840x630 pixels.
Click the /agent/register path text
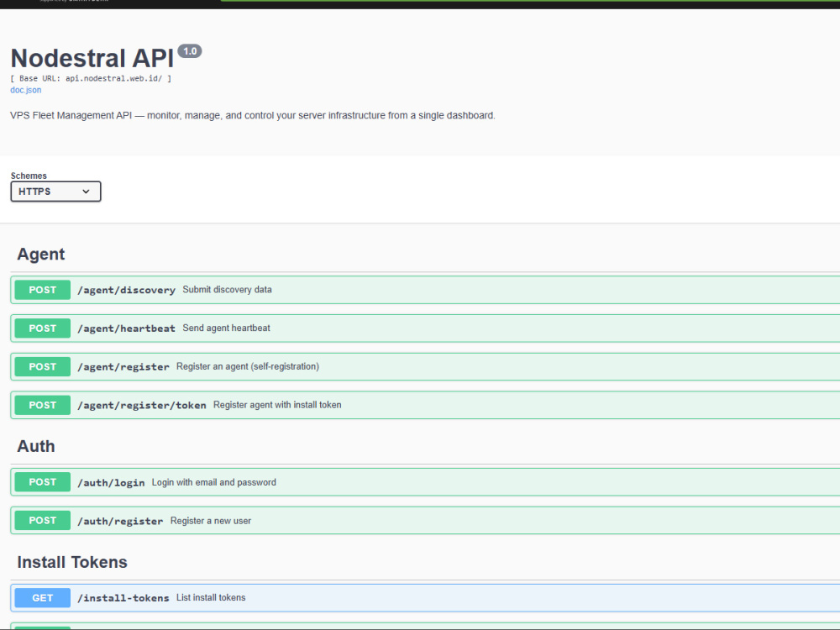pyautogui.click(x=123, y=367)
